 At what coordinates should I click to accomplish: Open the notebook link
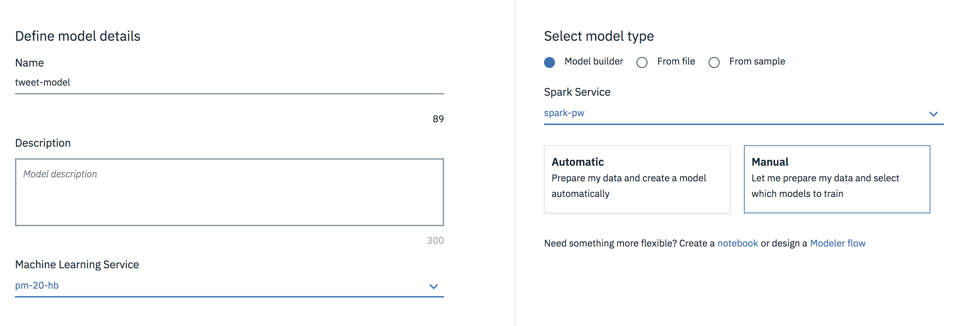[738, 243]
